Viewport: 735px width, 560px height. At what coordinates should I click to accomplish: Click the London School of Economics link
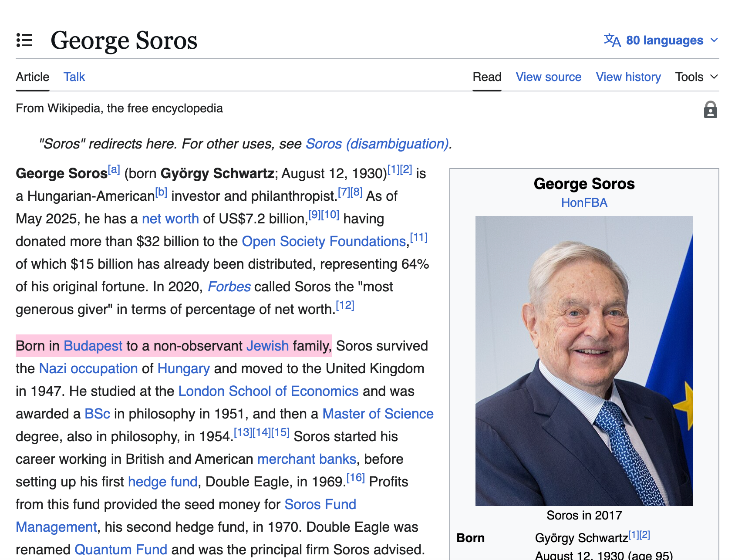[268, 391]
